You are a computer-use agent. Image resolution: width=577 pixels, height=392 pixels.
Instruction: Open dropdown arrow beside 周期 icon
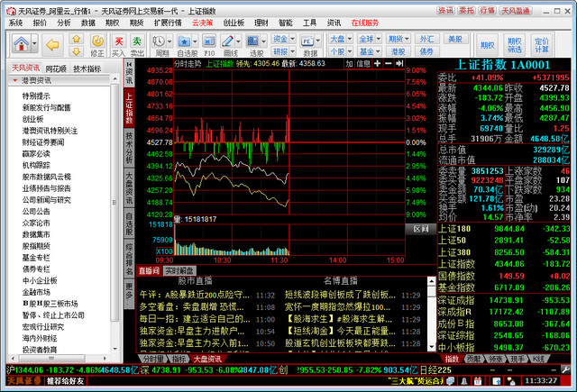click(x=169, y=41)
